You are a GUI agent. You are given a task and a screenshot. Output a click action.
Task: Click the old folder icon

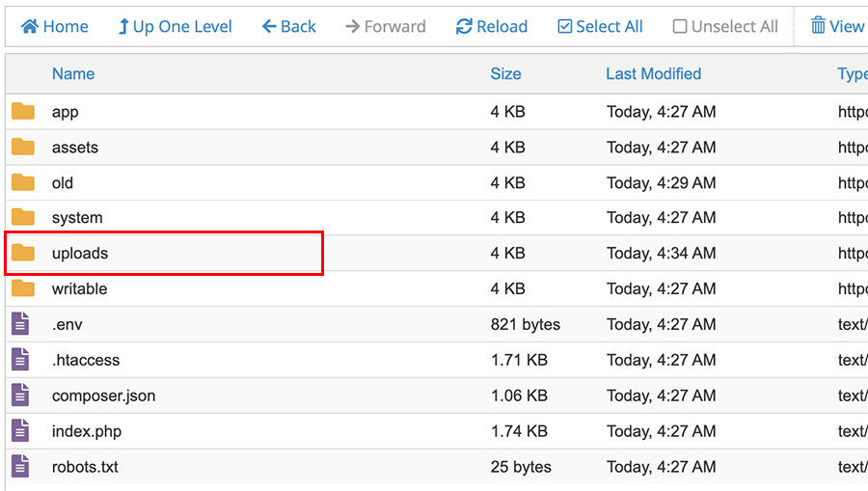tap(23, 182)
